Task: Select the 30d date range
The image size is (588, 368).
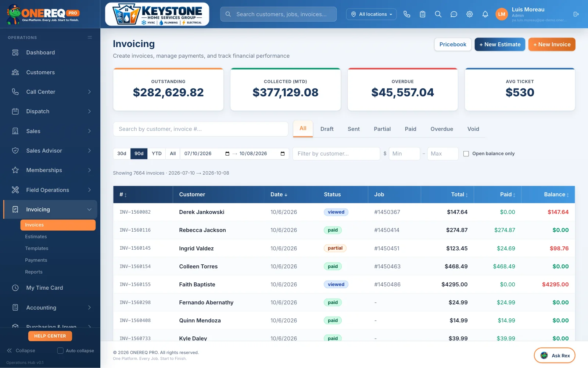Action: (122, 154)
